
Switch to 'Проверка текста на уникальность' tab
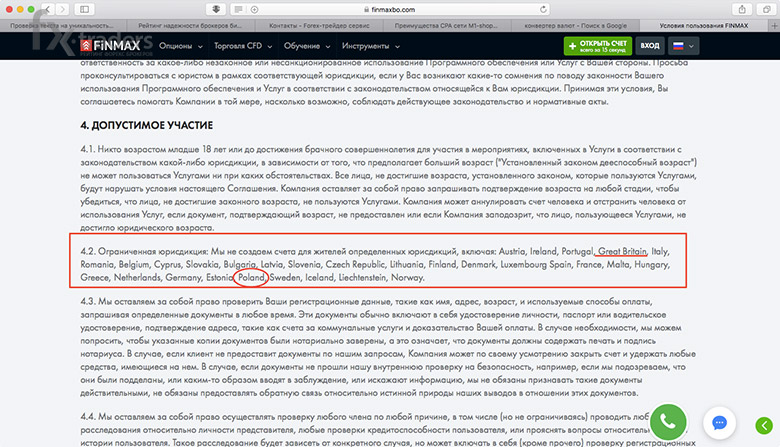[62, 25]
